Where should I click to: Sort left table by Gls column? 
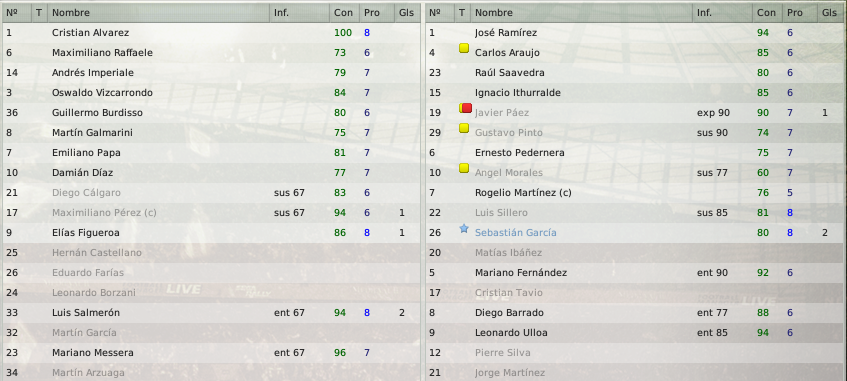pyautogui.click(x=404, y=12)
